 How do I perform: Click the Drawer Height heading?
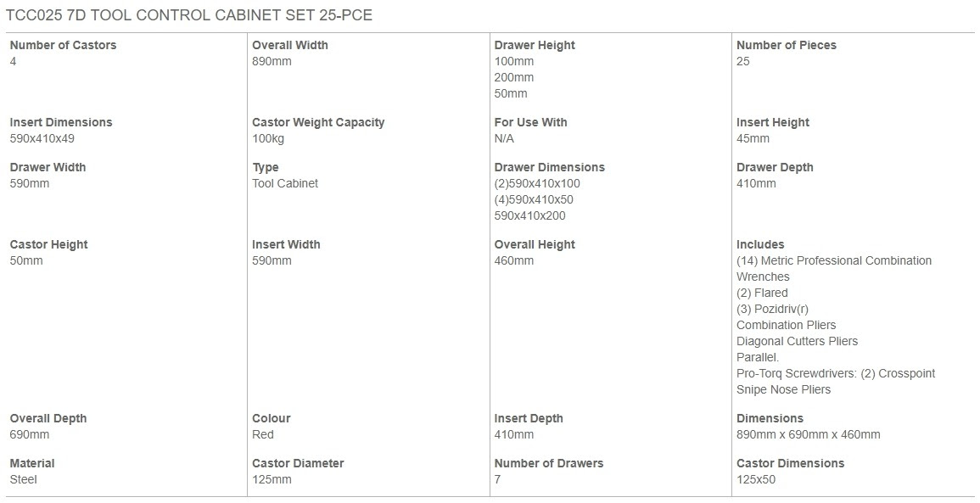coord(535,45)
